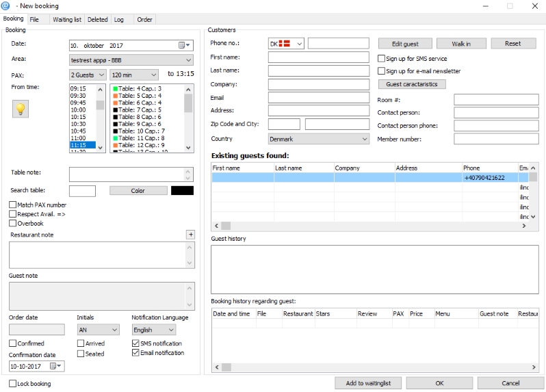
Task: Click the Color button
Action: (x=138, y=190)
